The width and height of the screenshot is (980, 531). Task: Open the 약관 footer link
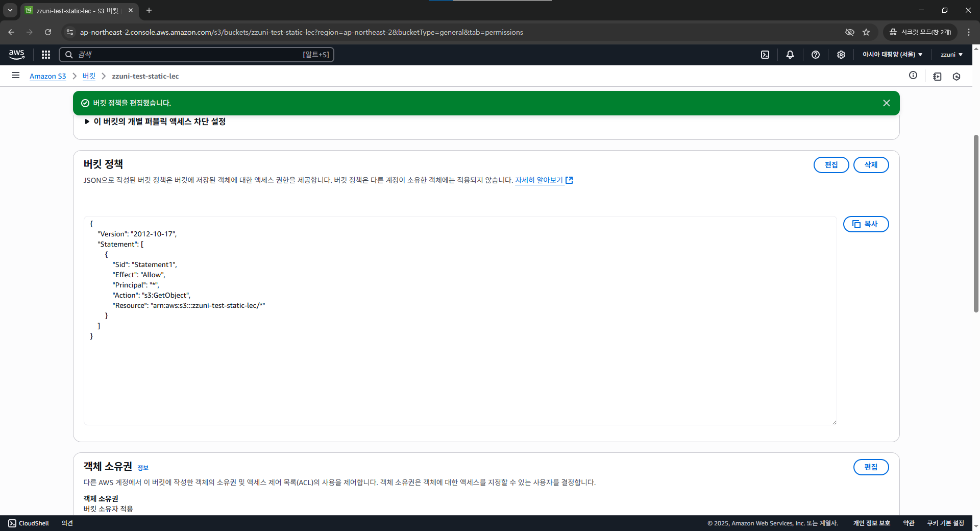tap(909, 523)
